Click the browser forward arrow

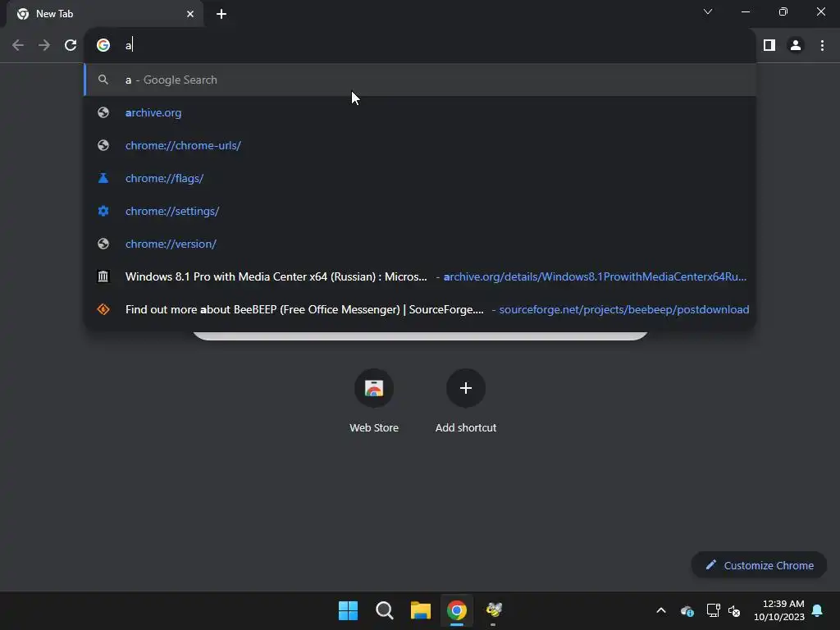tap(44, 46)
